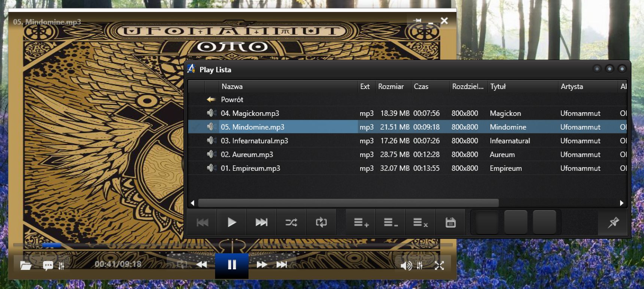The height and width of the screenshot is (289, 644).
Task: Click speaker icon of 05. Mindomine.mp3
Action: pyautogui.click(x=212, y=127)
